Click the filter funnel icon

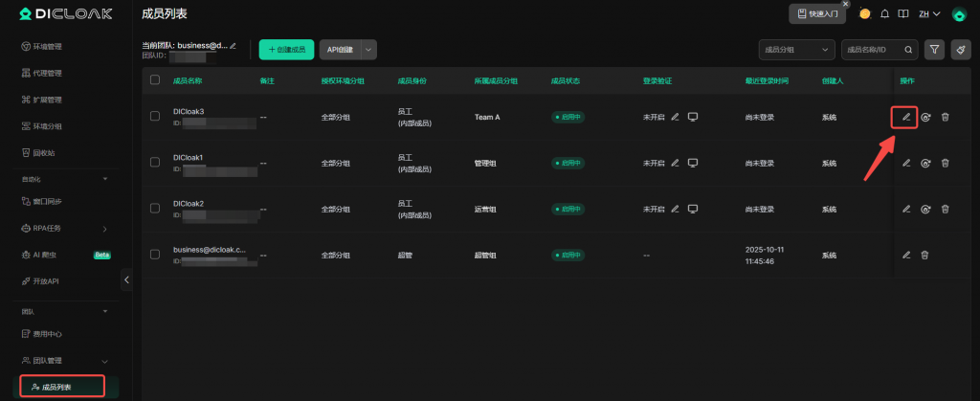tap(934, 49)
